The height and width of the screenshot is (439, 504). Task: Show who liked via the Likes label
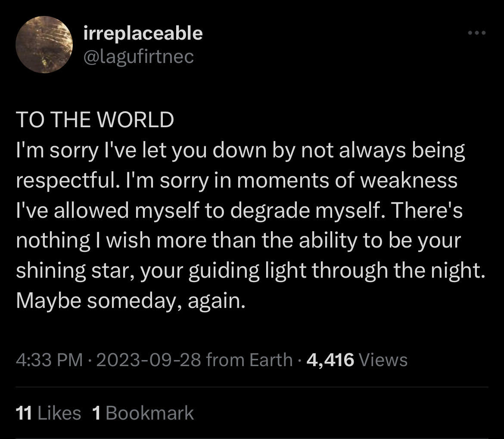pos(59,413)
